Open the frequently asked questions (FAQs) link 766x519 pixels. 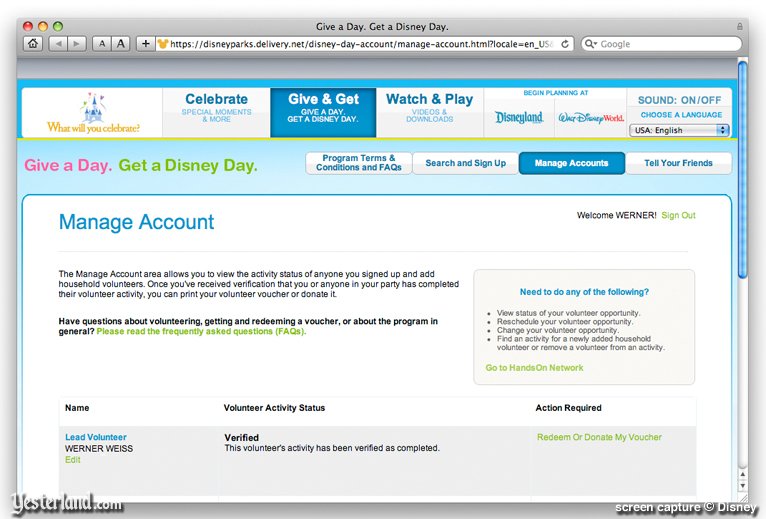pos(201,331)
